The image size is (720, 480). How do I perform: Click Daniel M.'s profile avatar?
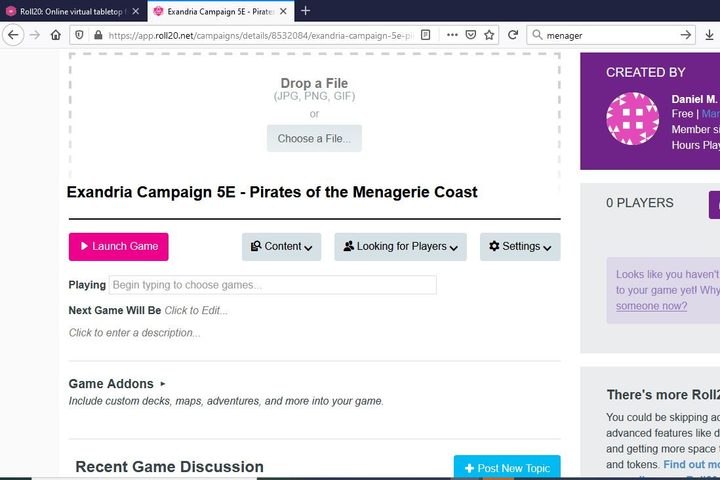[632, 119]
